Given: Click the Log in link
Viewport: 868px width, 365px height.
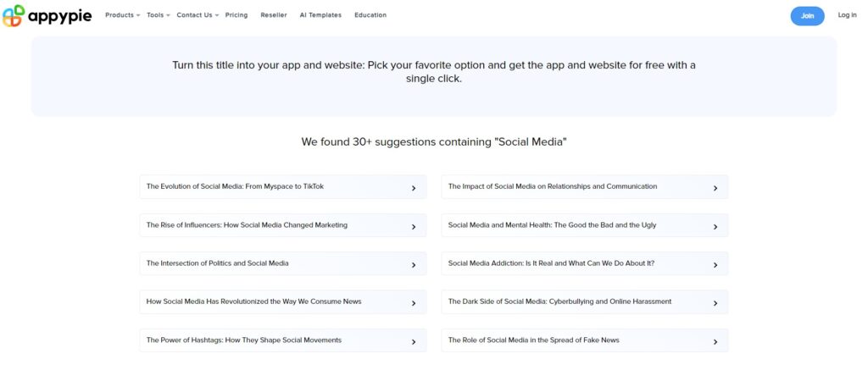Looking at the screenshot, I should pyautogui.click(x=847, y=15).
